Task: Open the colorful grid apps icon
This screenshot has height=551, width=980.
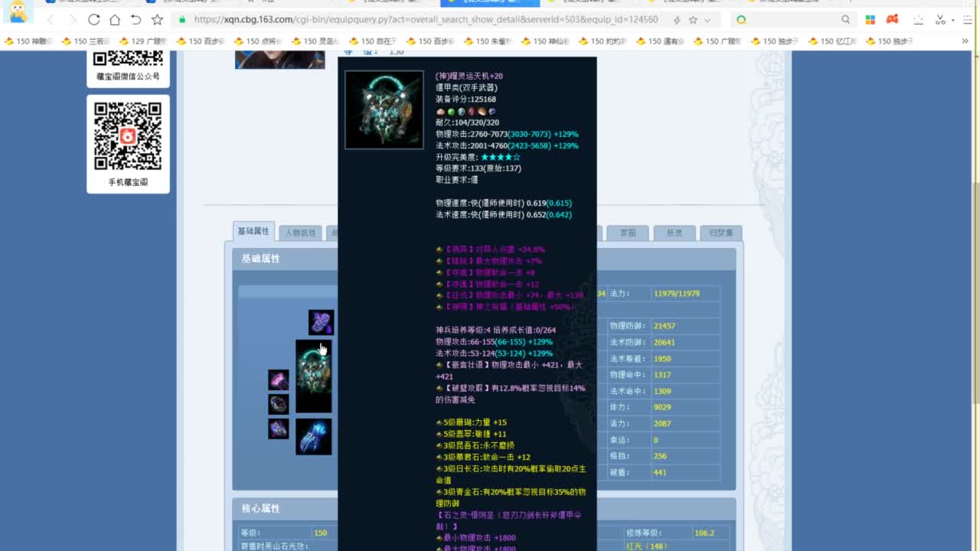Action: pyautogui.click(x=871, y=19)
